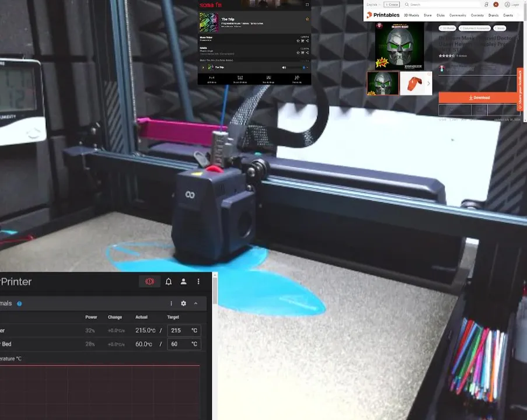Click the cast icon in soma fm header
This screenshot has height=420, width=527.
pos(307,5)
